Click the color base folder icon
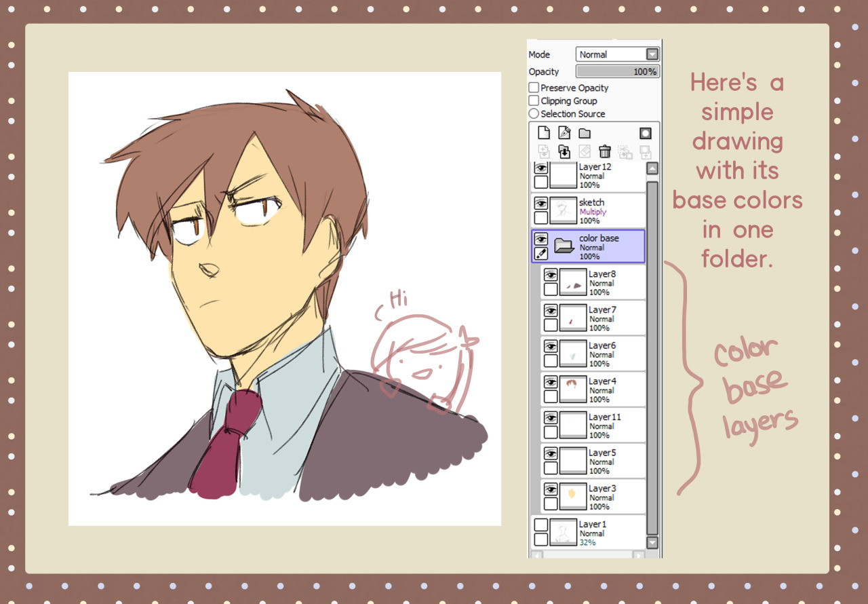Image resolution: width=868 pixels, height=604 pixels. point(564,246)
